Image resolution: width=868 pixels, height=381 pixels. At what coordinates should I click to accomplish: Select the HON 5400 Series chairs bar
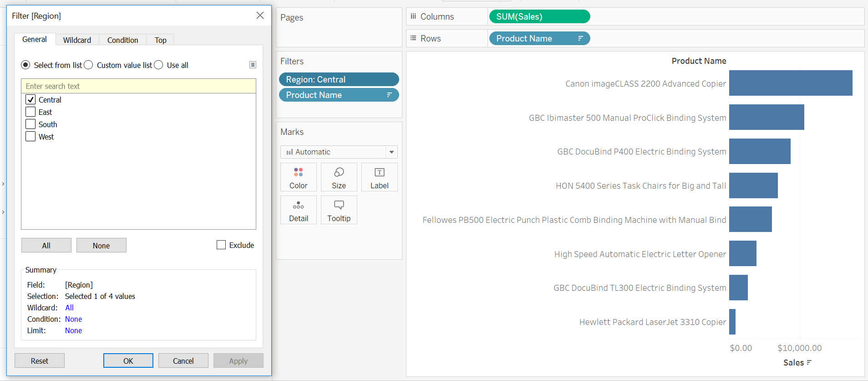[x=753, y=185]
